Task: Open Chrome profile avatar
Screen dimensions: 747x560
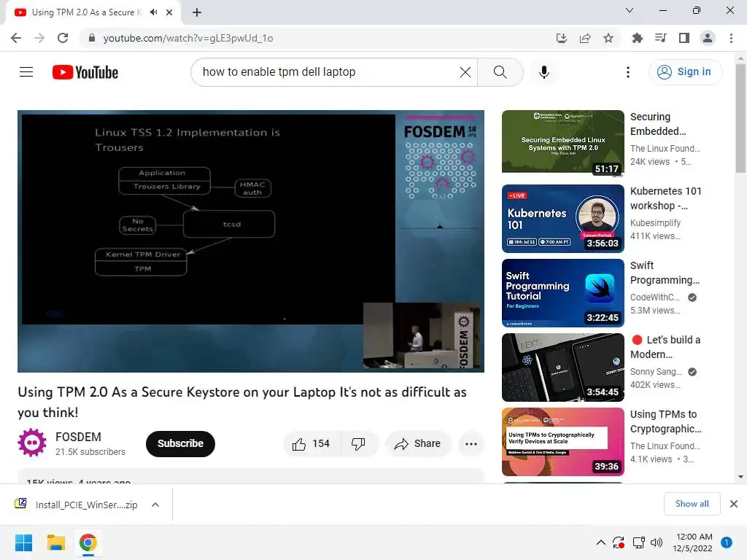Action: (708, 38)
